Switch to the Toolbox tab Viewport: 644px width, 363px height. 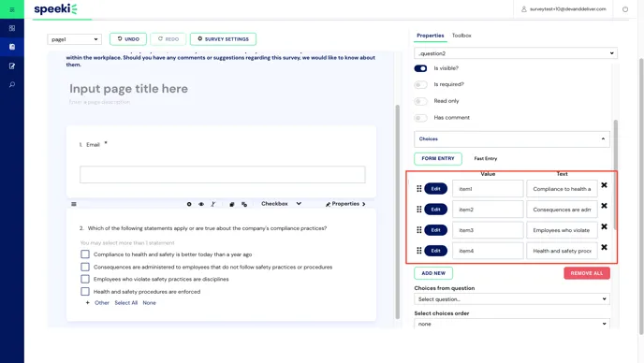pyautogui.click(x=461, y=36)
